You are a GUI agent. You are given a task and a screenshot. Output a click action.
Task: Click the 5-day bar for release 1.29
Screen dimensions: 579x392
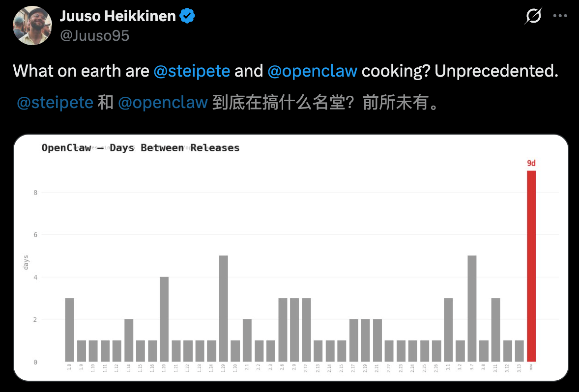coord(223,308)
